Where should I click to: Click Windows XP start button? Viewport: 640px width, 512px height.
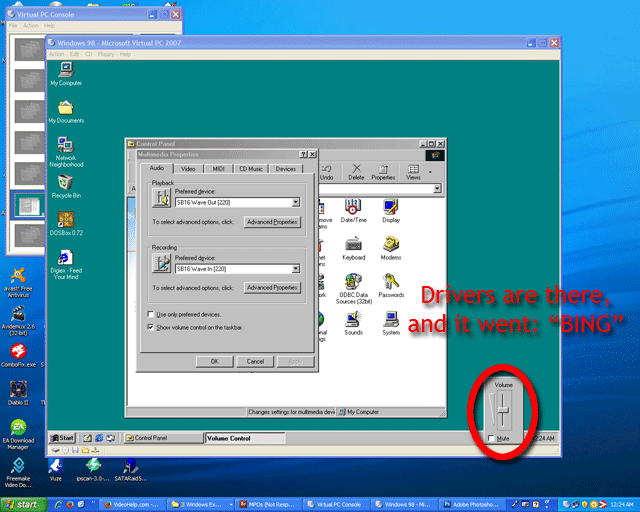point(23,505)
